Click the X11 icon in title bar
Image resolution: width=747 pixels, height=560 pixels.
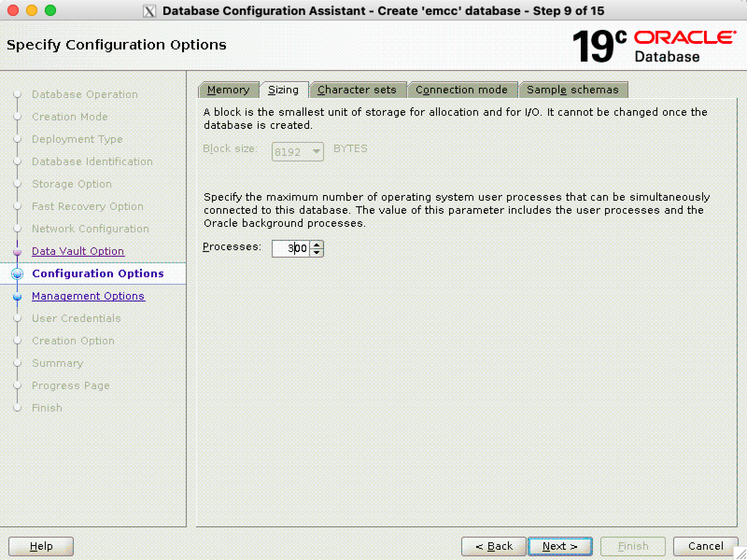(x=149, y=11)
